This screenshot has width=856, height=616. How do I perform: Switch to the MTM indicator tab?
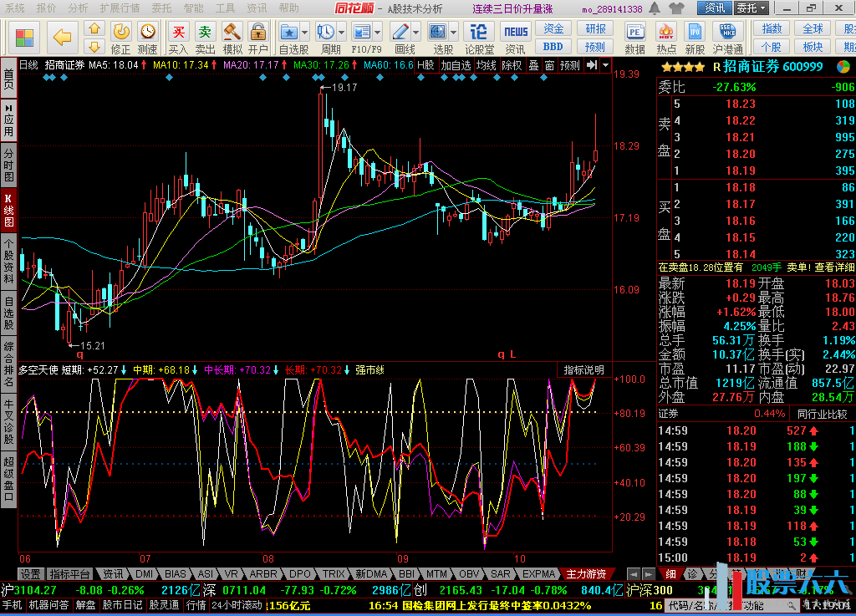(436, 574)
